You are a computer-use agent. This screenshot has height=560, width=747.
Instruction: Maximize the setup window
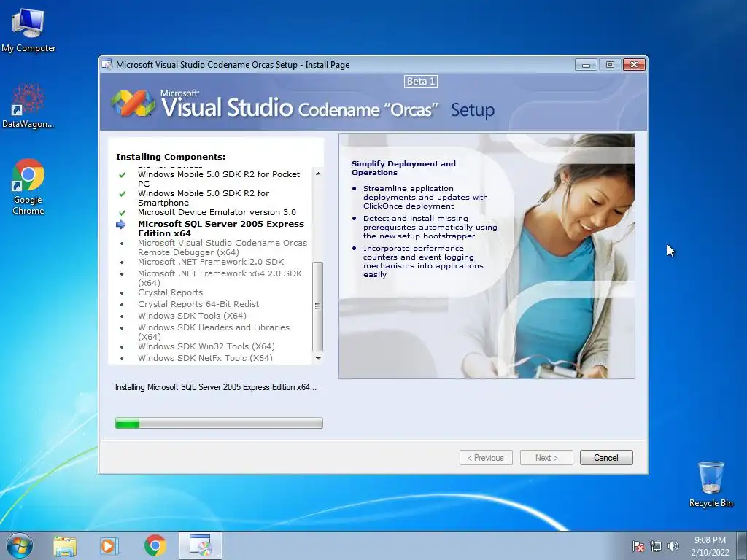(x=610, y=65)
